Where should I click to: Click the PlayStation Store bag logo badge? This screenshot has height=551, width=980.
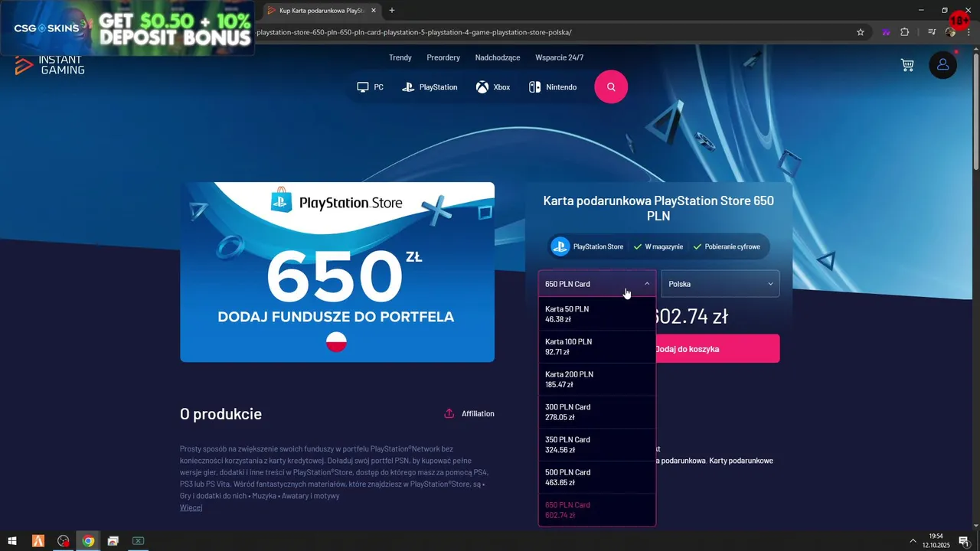[282, 201]
